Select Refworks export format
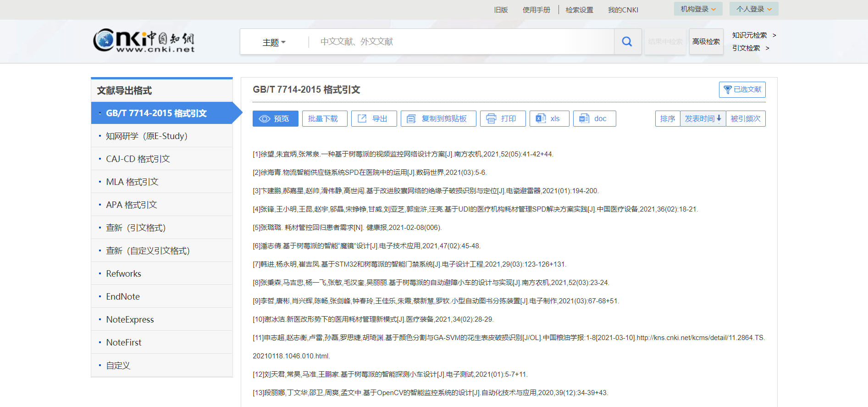The width and height of the screenshot is (868, 407). click(x=162, y=273)
